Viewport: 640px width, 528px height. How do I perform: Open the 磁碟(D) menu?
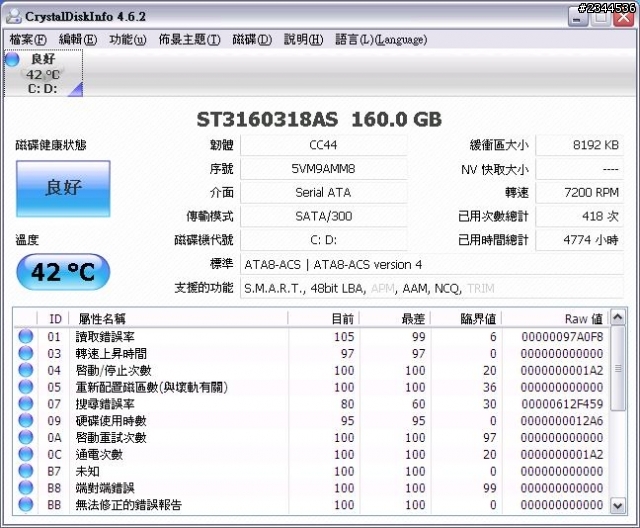click(x=252, y=40)
